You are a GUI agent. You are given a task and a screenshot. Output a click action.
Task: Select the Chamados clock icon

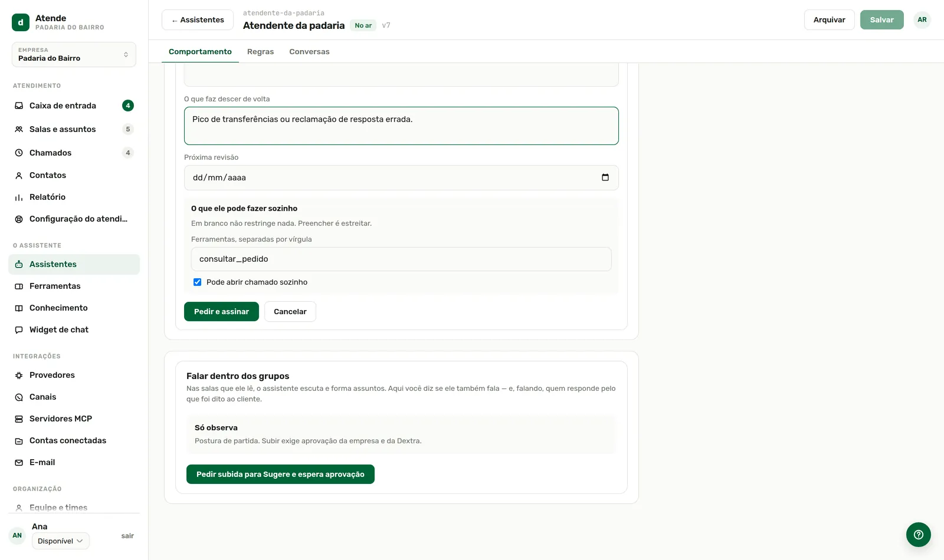coord(19,153)
